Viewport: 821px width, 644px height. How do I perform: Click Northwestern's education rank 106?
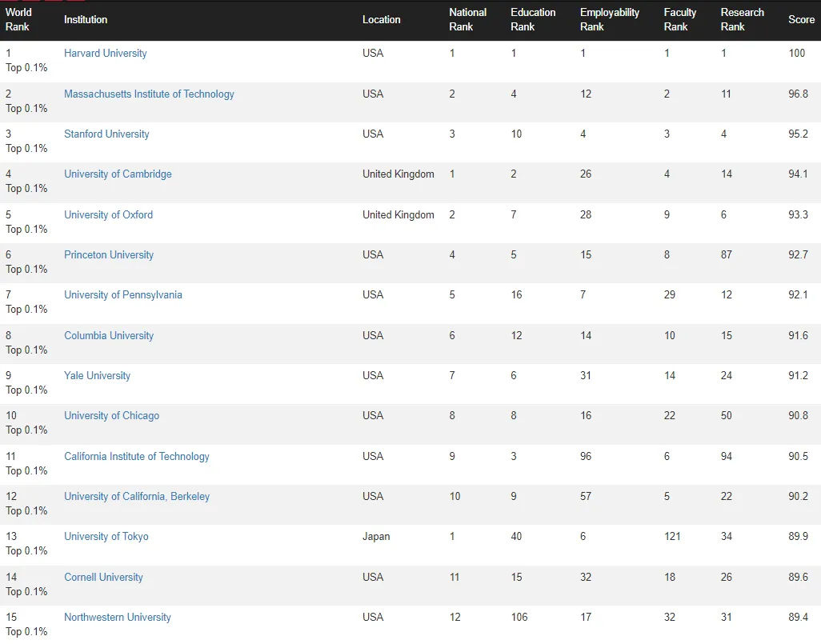pyautogui.click(x=519, y=618)
